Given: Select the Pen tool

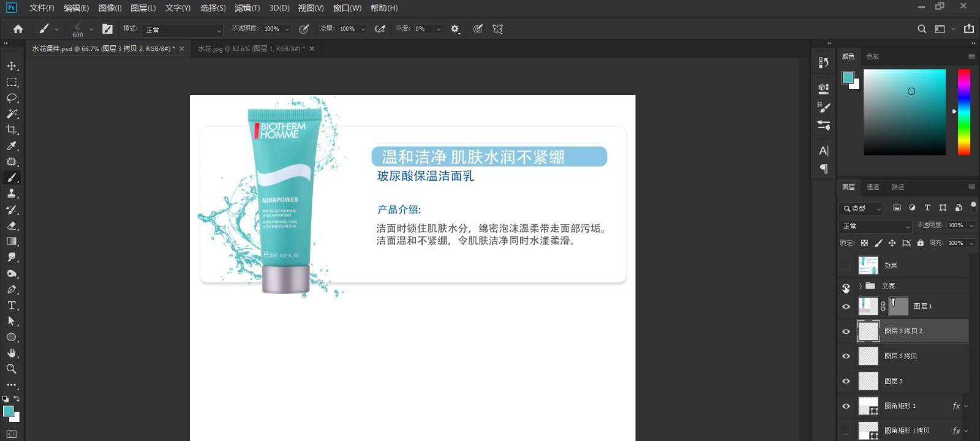Looking at the screenshot, I should click(x=12, y=289).
